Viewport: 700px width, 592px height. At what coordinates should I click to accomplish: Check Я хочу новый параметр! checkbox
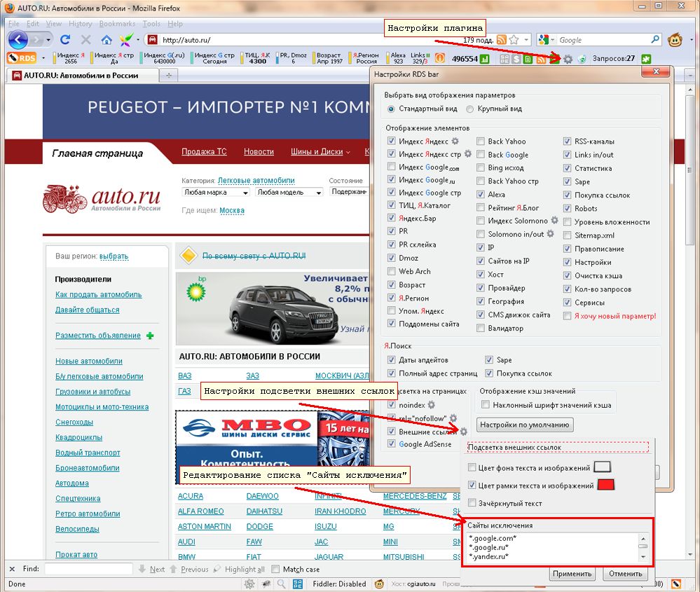pyautogui.click(x=567, y=316)
